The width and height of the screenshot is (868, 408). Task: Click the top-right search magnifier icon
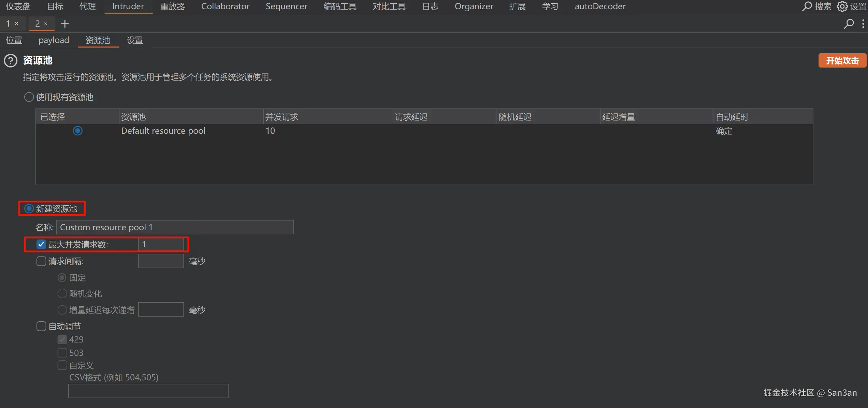pos(807,6)
